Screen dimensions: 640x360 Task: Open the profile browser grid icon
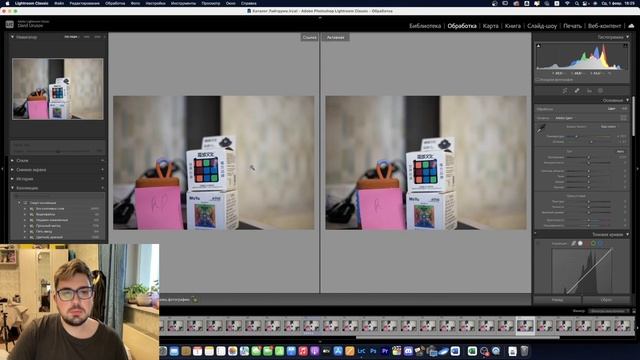pyautogui.click(x=624, y=118)
